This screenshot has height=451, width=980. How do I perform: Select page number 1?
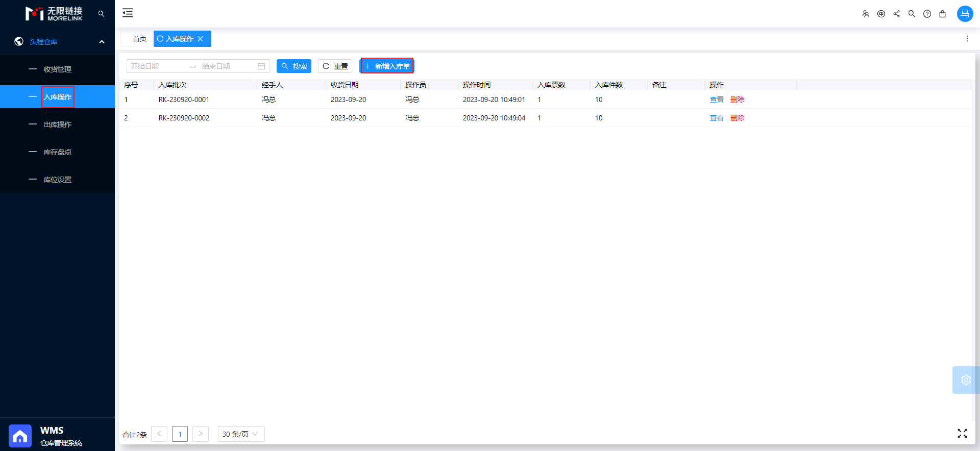[x=180, y=434]
